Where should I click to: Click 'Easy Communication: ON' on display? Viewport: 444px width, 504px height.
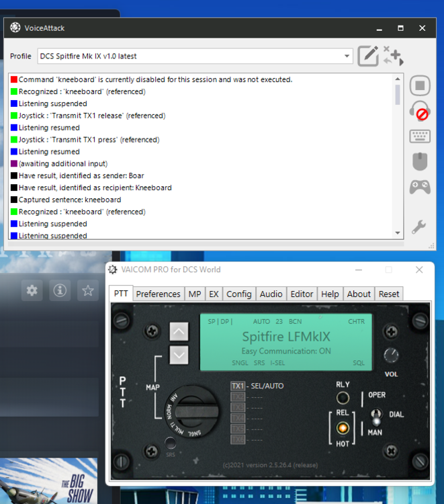point(286,351)
